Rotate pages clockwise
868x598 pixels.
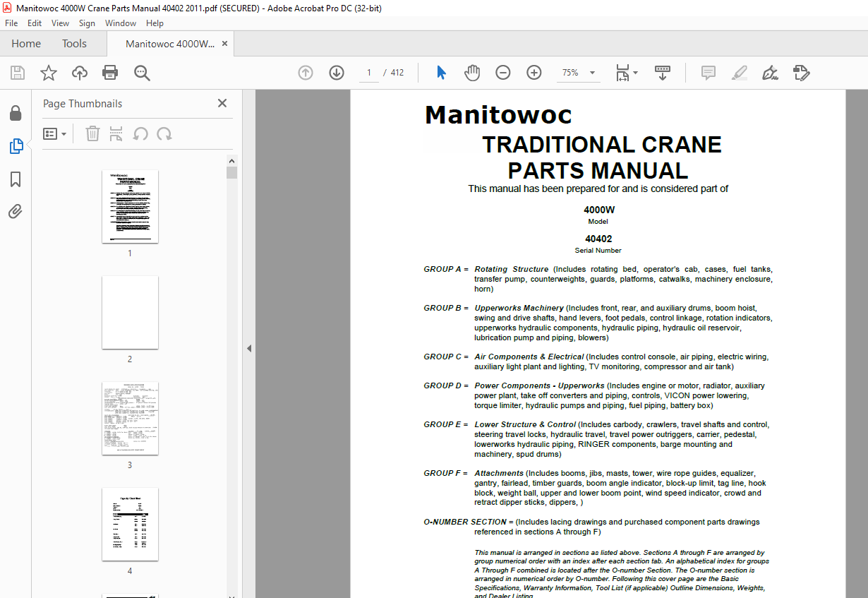coord(164,133)
